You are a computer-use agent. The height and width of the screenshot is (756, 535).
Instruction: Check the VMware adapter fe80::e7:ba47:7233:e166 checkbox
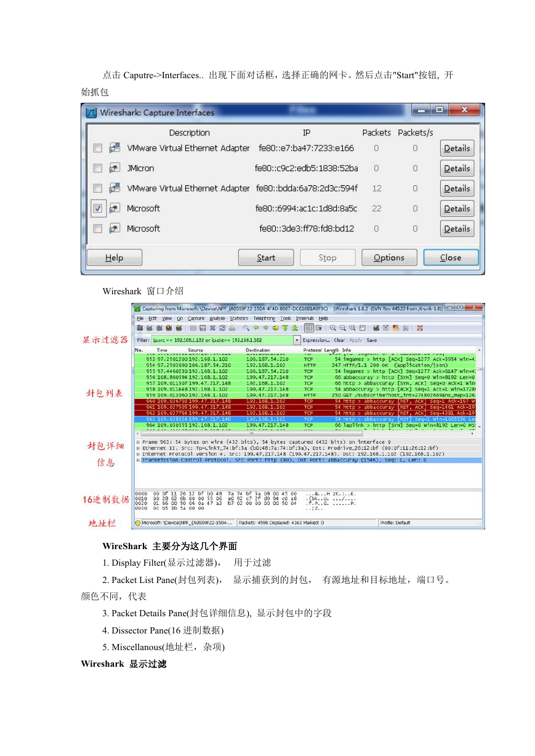click(98, 148)
